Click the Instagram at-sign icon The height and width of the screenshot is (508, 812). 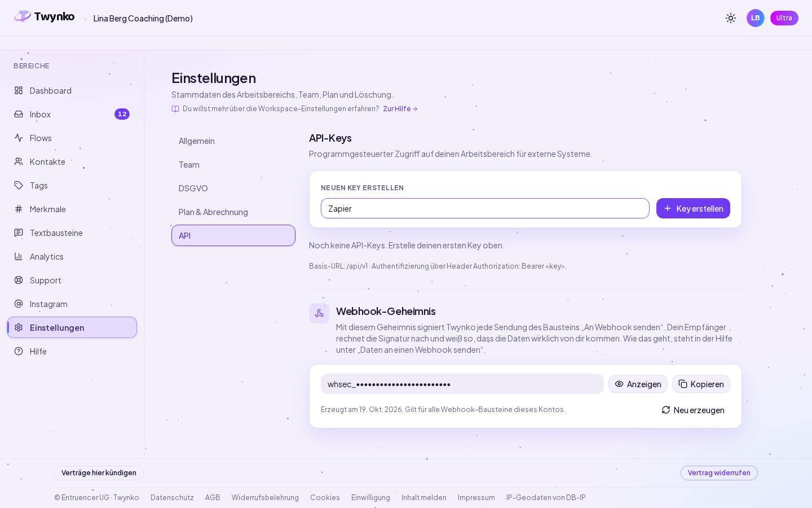[x=19, y=304]
